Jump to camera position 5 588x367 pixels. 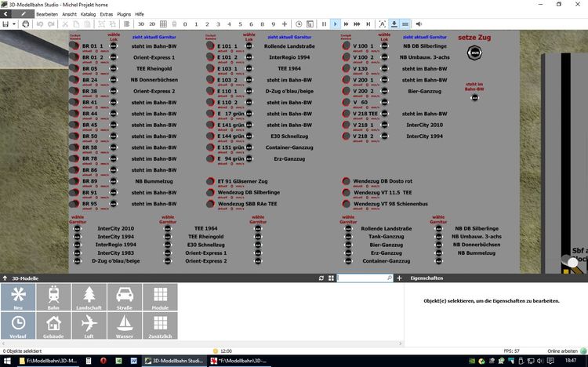(x=240, y=24)
